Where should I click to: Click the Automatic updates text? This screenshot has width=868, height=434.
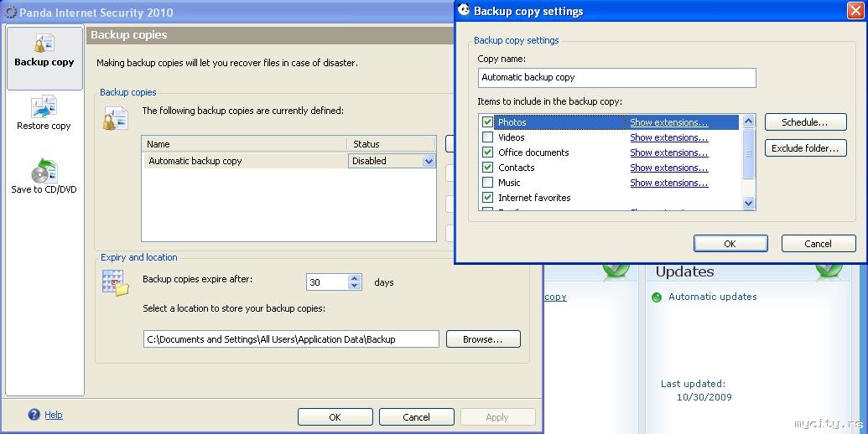pyautogui.click(x=713, y=297)
